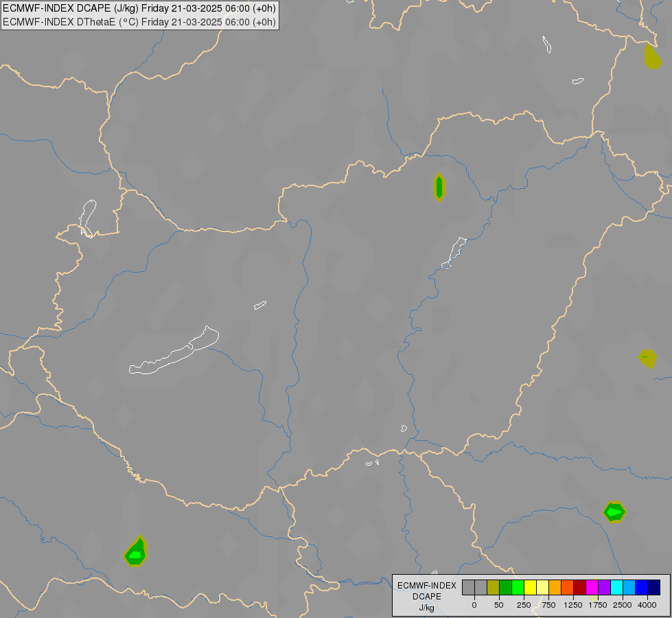Select the dark red legend swatch
This screenshot has height=618, width=672.
coord(580,588)
